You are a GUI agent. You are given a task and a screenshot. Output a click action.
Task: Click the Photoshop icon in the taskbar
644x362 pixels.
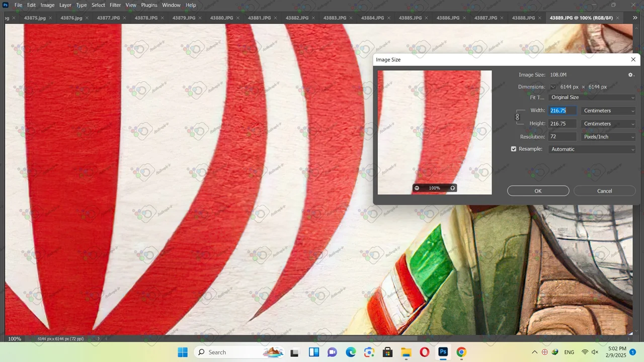pos(443,352)
